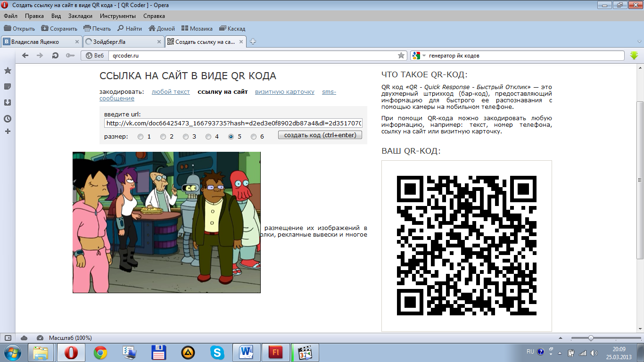Screen dimensions: 644x362
Task: Arrange windows with Каскад
Action: 232,28
